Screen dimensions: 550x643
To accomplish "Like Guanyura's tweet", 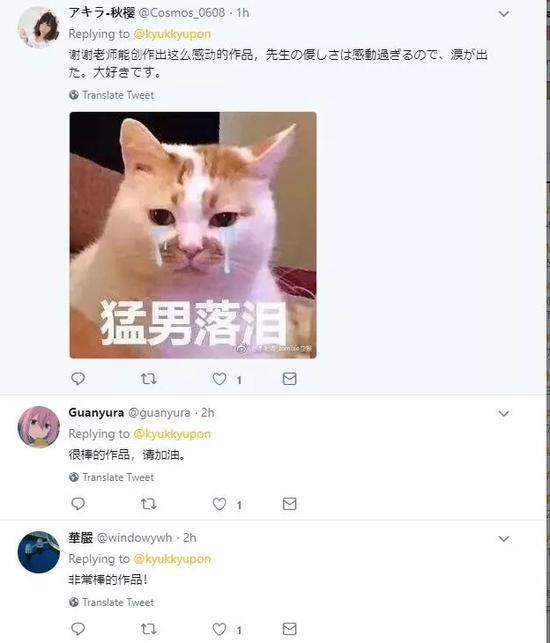I will [x=219, y=504].
